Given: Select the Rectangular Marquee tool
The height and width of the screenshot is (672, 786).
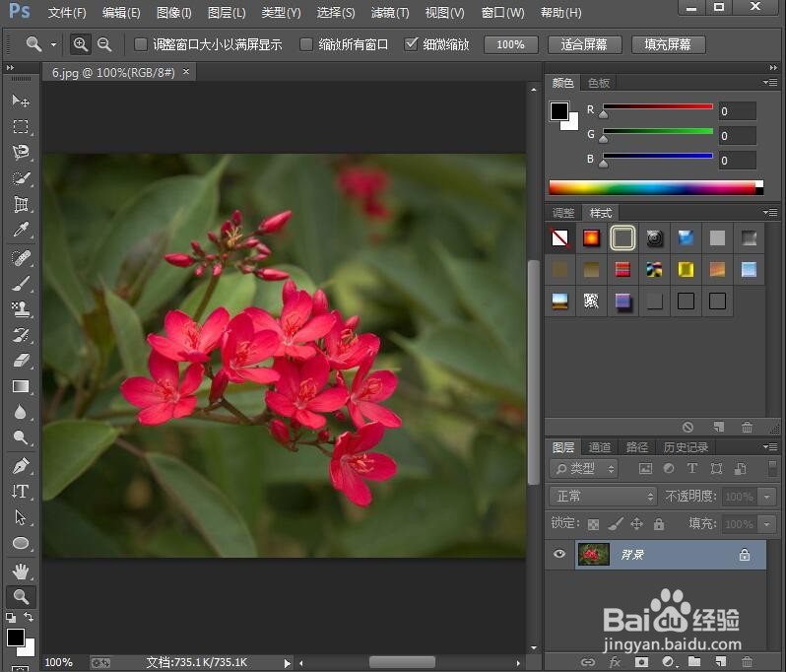Looking at the screenshot, I should [21, 126].
